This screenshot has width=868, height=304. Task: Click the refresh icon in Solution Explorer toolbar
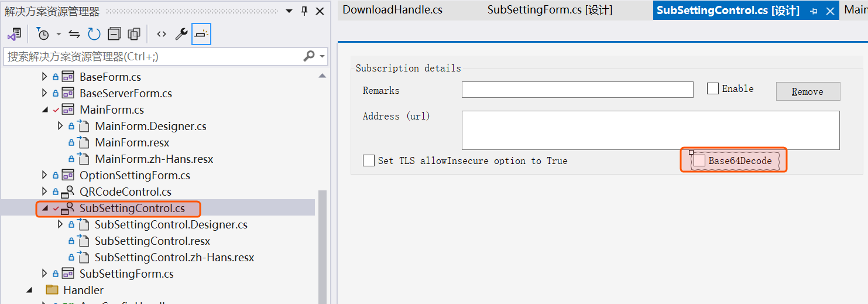94,34
